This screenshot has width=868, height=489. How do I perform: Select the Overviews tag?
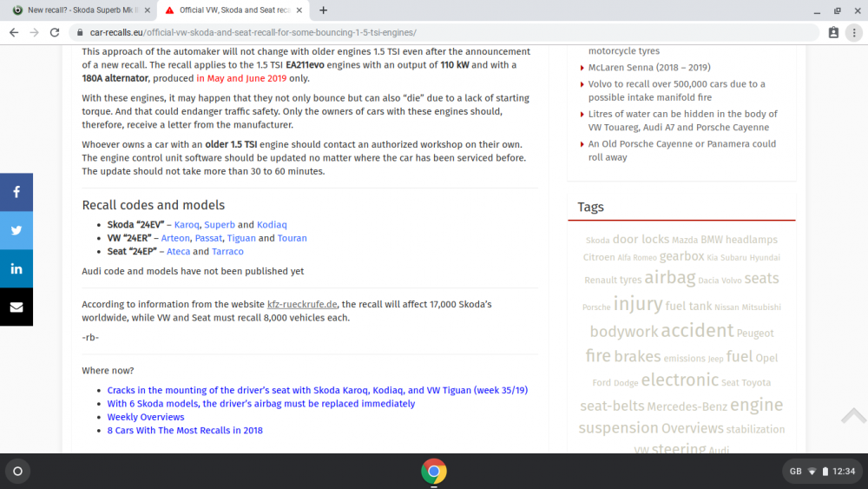click(692, 429)
